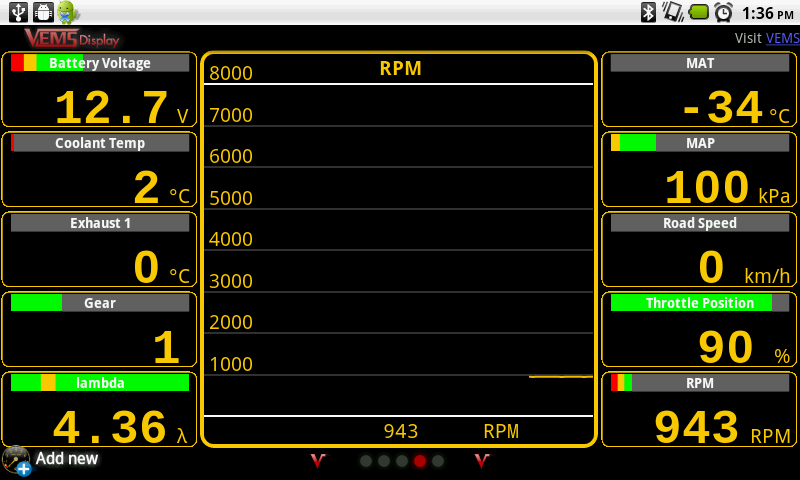
Task: Select the lambda gauge panel
Action: click(x=99, y=409)
